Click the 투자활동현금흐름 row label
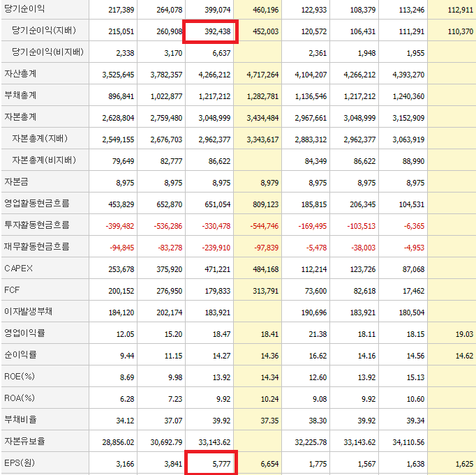 pos(37,225)
